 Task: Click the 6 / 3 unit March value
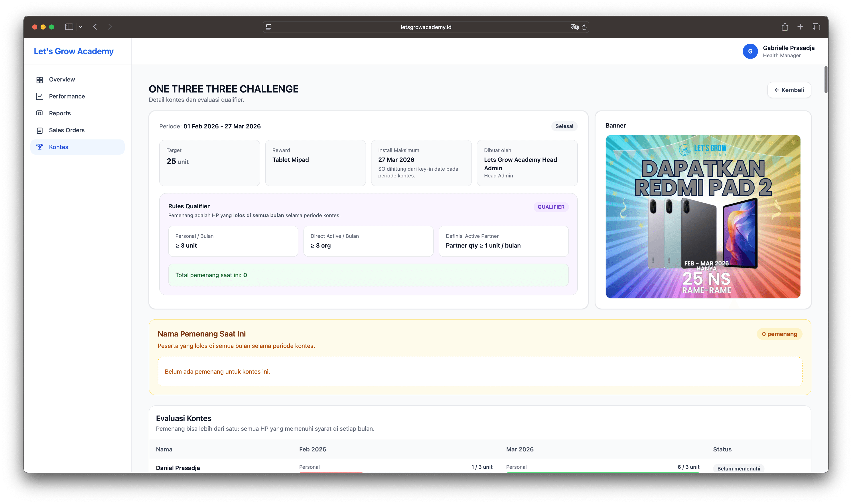(x=688, y=467)
